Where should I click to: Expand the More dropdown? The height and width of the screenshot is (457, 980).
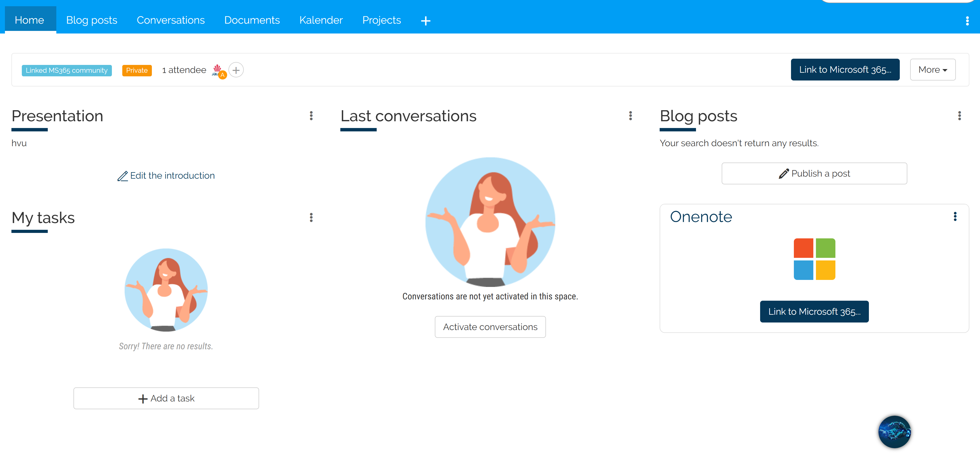[932, 70]
